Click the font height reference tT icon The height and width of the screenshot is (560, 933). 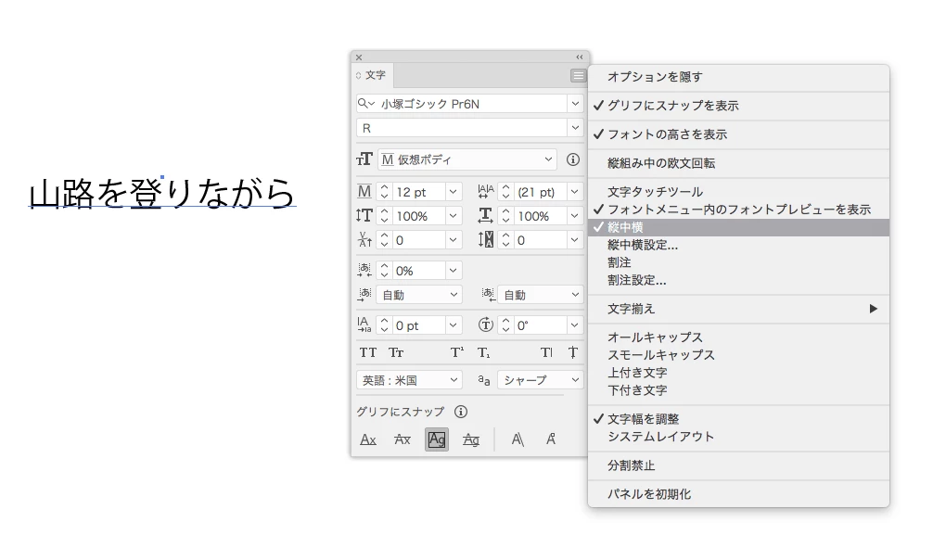click(x=364, y=159)
